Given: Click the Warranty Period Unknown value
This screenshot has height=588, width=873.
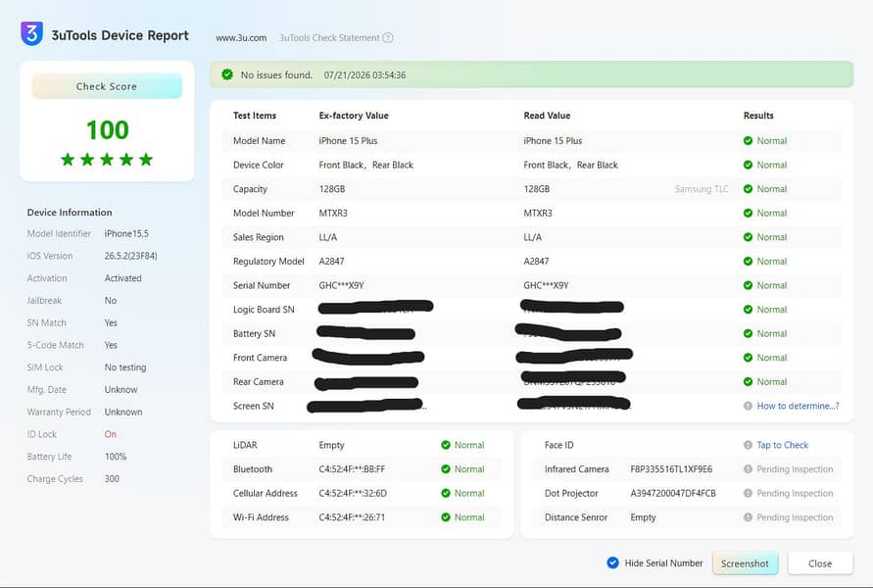Looking at the screenshot, I should (123, 412).
